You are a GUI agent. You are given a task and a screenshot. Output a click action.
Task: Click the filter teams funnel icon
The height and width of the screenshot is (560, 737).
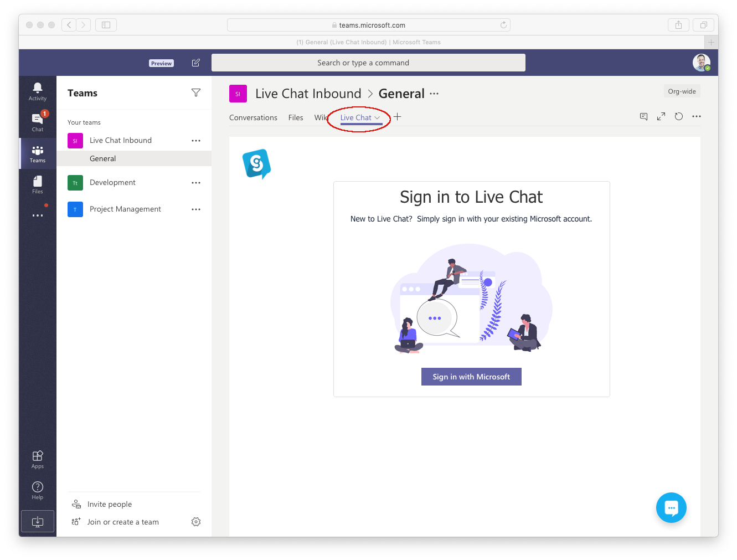click(x=196, y=93)
